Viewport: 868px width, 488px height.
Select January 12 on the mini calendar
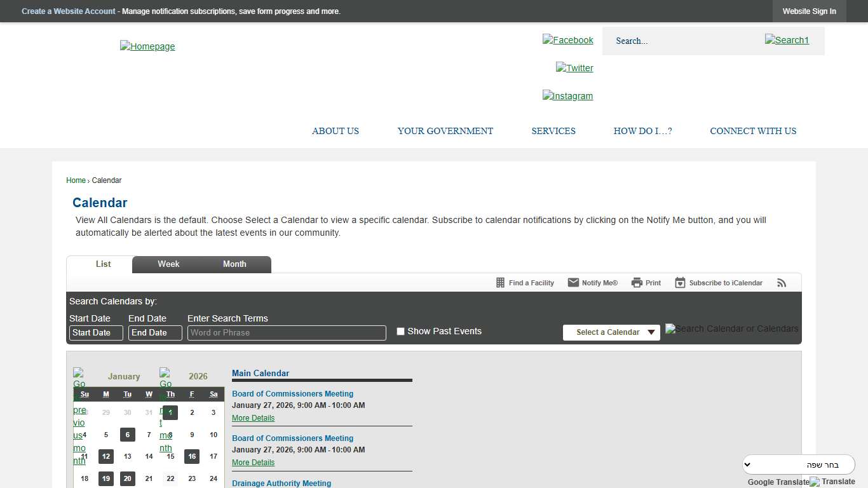pyautogui.click(x=106, y=456)
